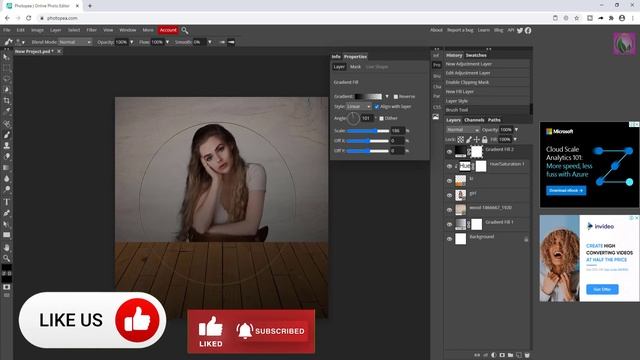Image resolution: width=640 pixels, height=360 pixels.
Task: Click the add raster mask icon
Action: [502, 355]
